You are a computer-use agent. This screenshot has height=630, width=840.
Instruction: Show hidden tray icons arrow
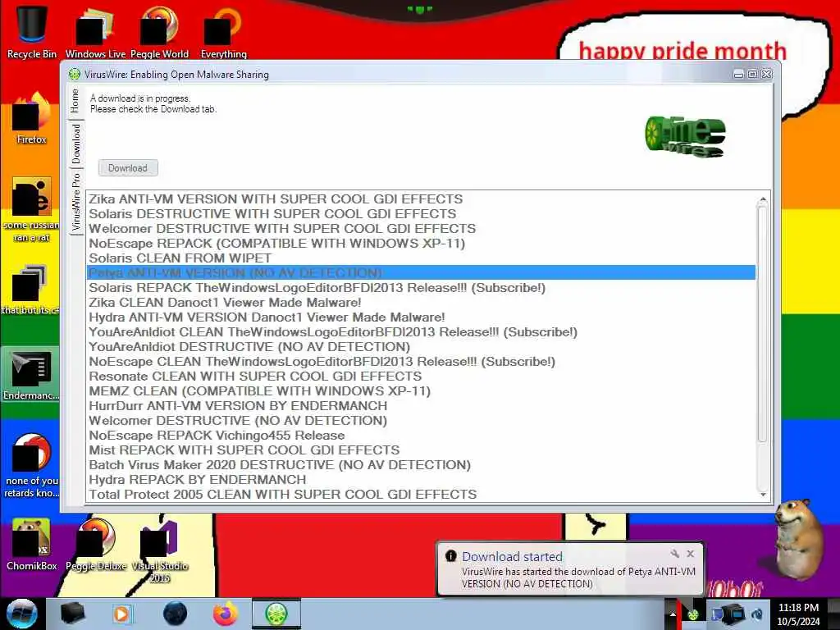673,614
